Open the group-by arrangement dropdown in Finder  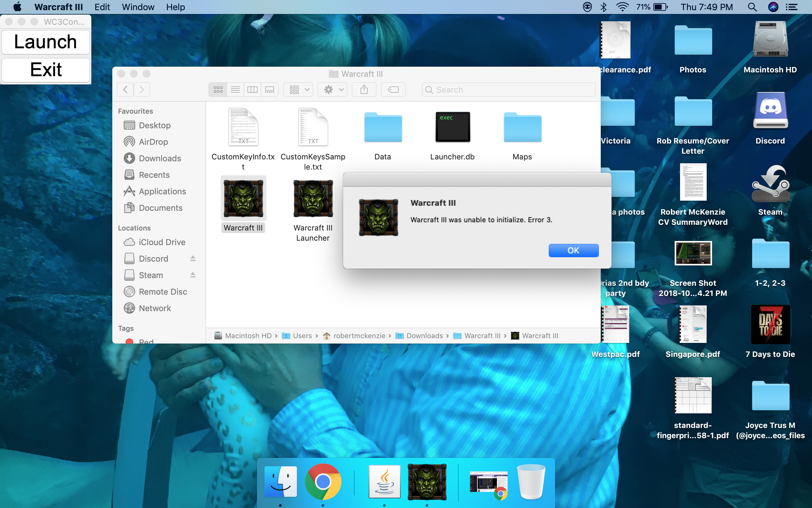tap(298, 89)
